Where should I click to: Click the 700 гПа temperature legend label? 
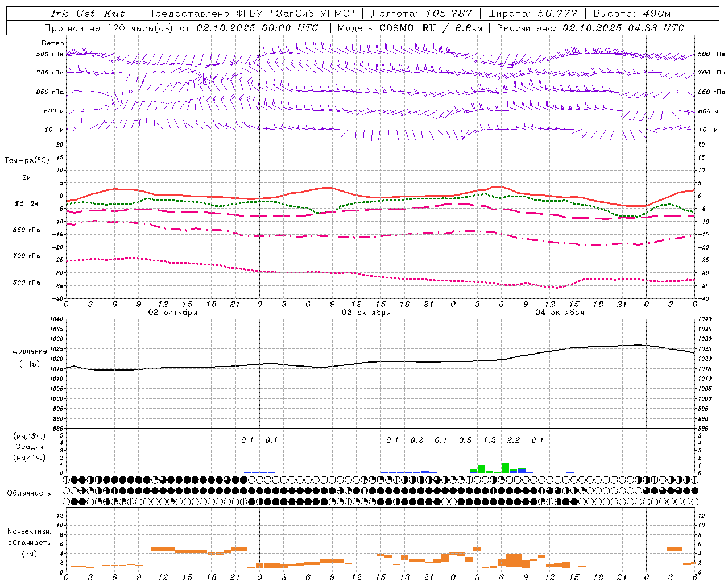click(27, 256)
